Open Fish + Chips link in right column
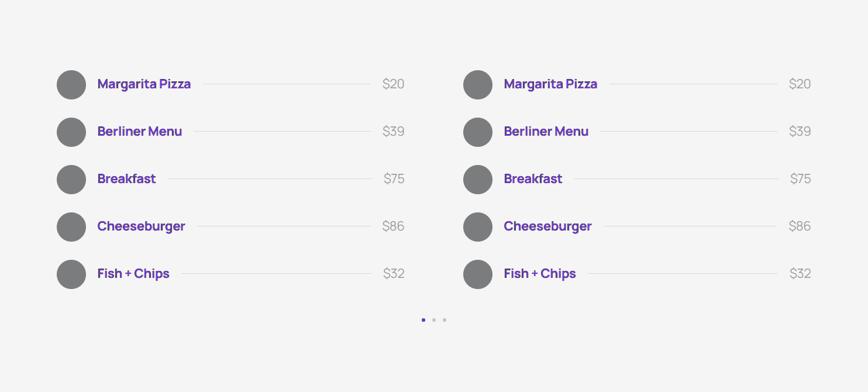The image size is (868, 392). [x=540, y=274]
